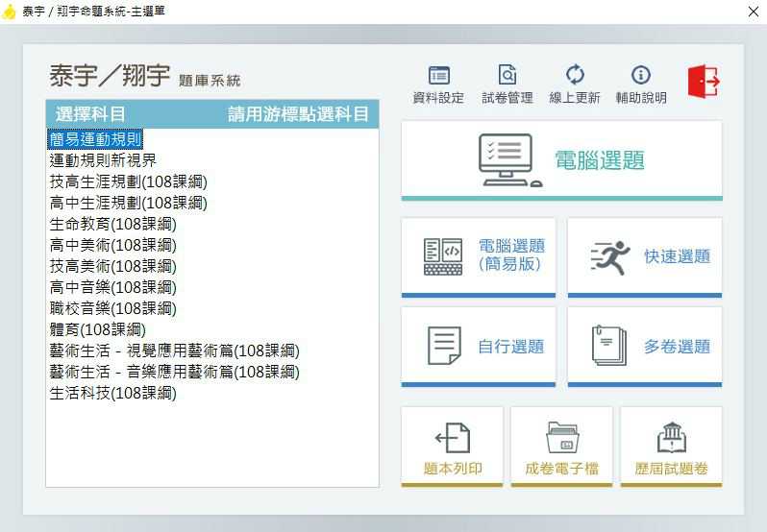Start 線上更新 online update
Screen dimensions: 767x532
pos(575,74)
